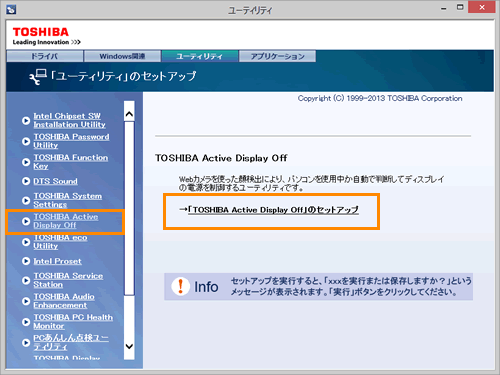Select TOSHIBA Active Display Off in sidebar
The image size is (500, 375).
(x=65, y=221)
